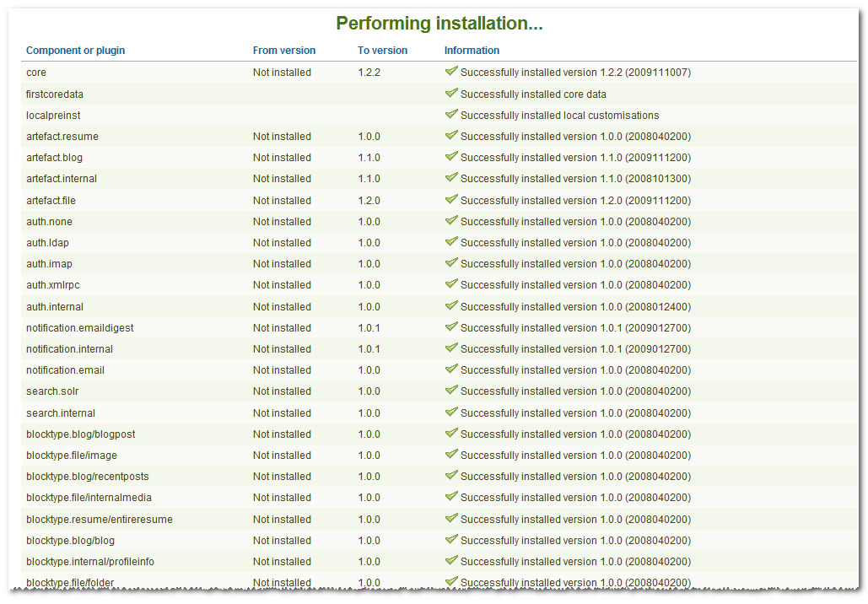The width and height of the screenshot is (868, 604).
Task: Click the checkmark in the notification.email row
Action: click(x=451, y=368)
